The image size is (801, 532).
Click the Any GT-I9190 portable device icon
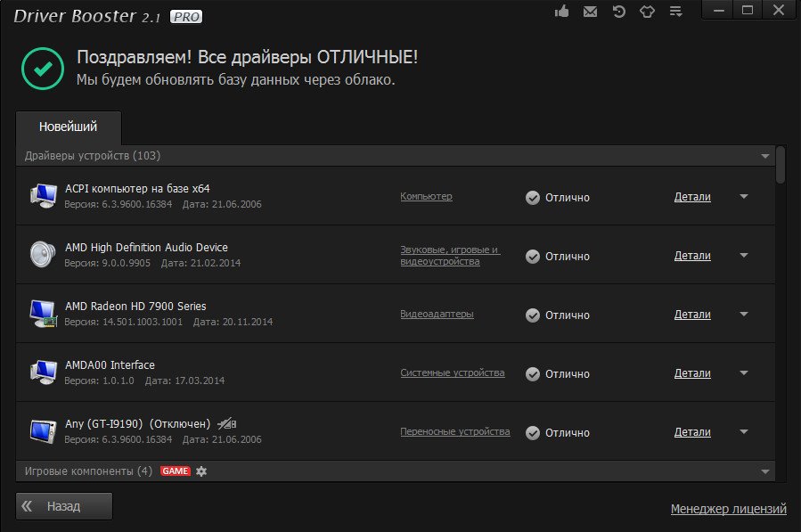coord(43,431)
